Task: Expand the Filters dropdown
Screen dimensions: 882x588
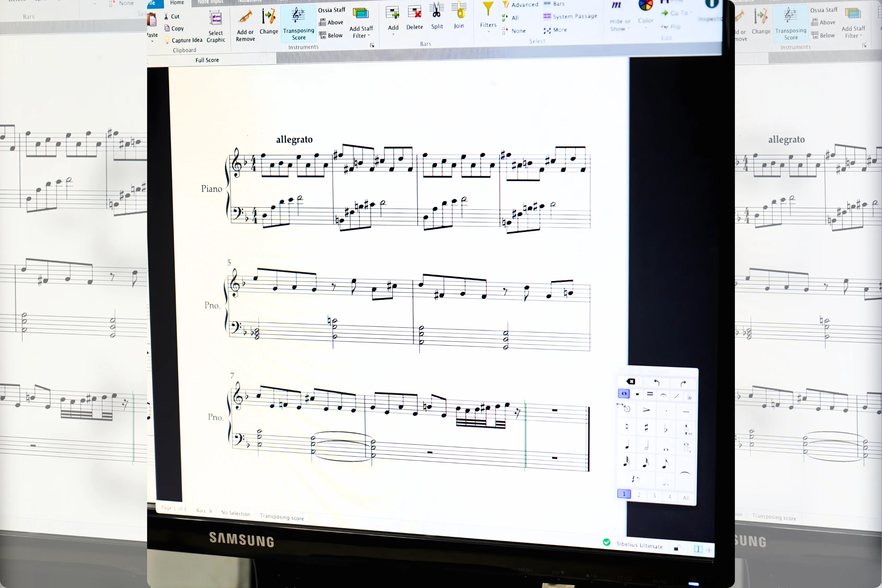Action: (x=488, y=26)
